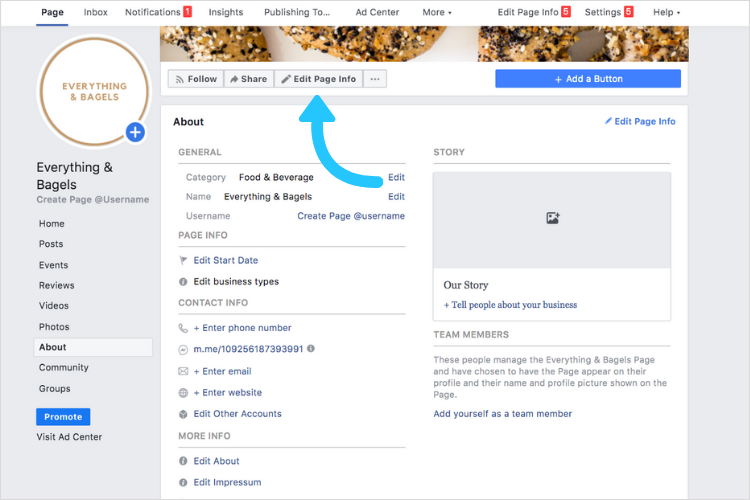Screen dimensions: 750x500
Task: Click the info icon beside Edit Impressum
Action: (183, 482)
